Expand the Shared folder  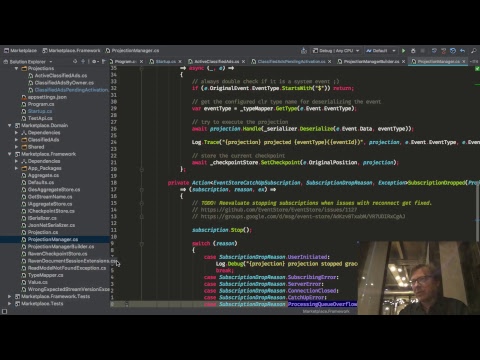point(16,147)
